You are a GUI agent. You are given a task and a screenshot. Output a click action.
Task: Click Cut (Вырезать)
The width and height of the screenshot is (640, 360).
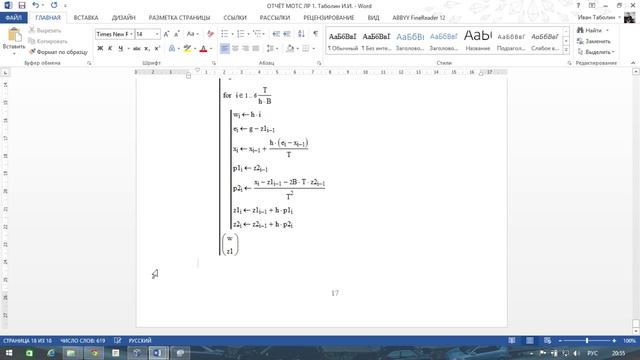tap(45, 31)
